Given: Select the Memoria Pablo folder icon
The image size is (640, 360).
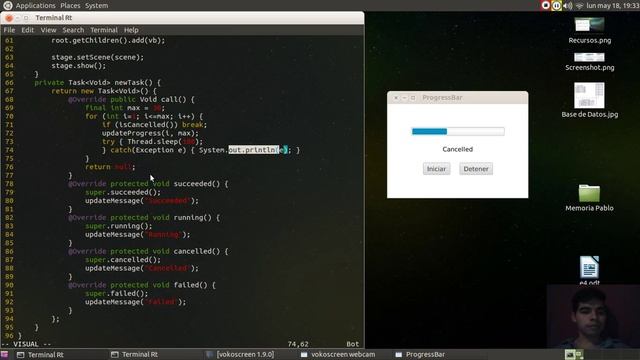Looking at the screenshot, I should [589, 198].
